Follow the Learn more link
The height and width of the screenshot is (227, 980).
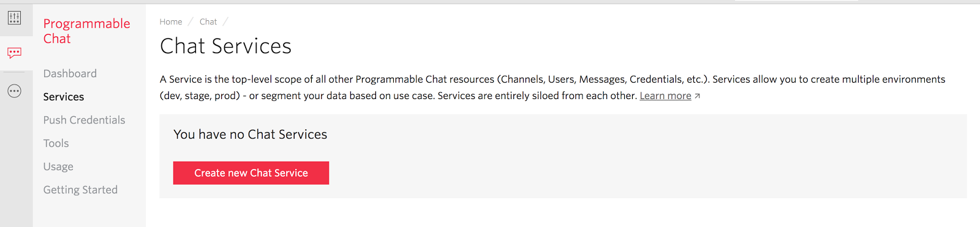click(665, 95)
